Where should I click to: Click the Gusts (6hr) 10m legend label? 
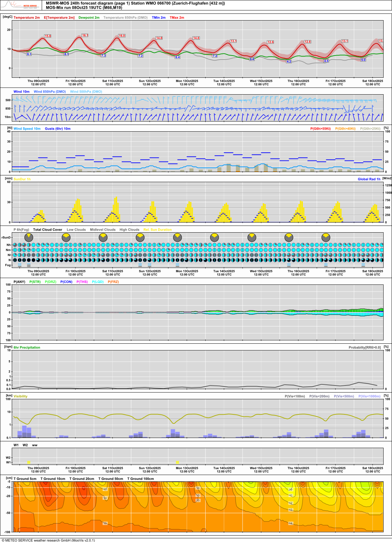click(58, 129)
